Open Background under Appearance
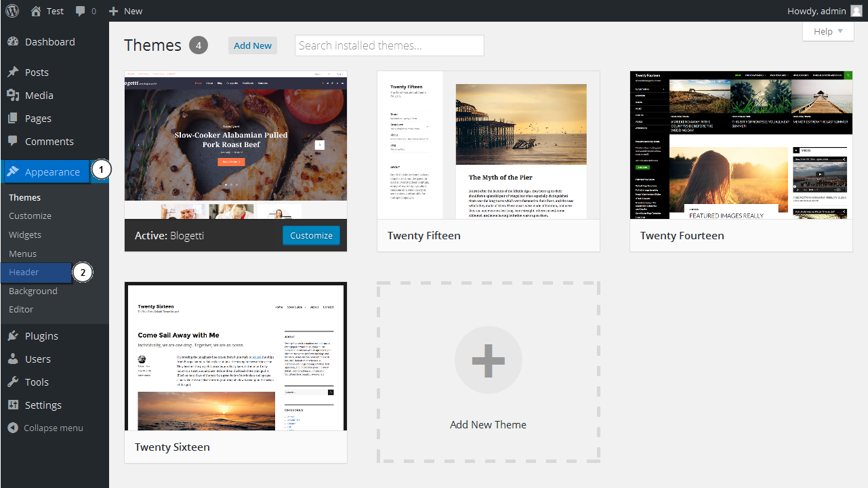This screenshot has width=868, height=488. [x=33, y=291]
